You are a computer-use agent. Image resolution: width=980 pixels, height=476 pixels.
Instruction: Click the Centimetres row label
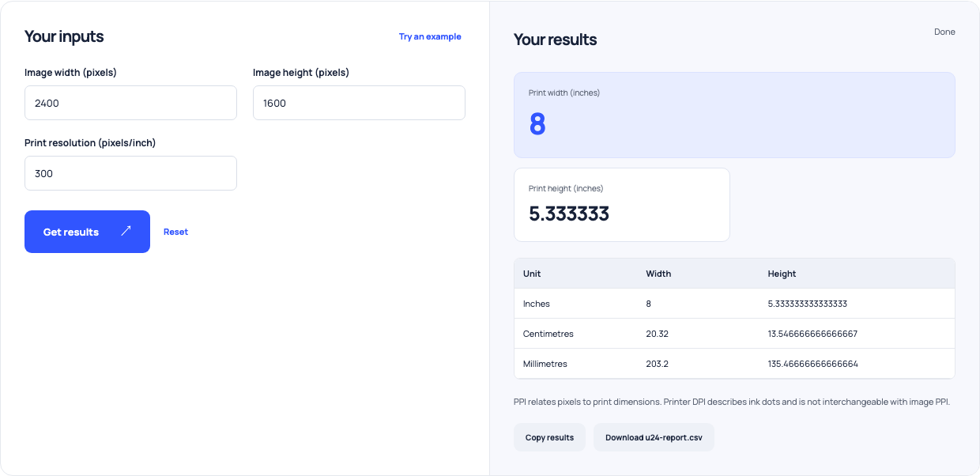tap(548, 334)
